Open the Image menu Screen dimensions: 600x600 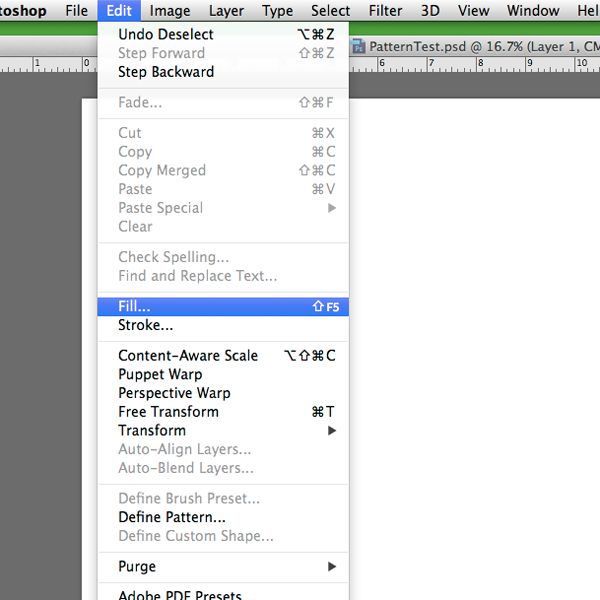170,11
